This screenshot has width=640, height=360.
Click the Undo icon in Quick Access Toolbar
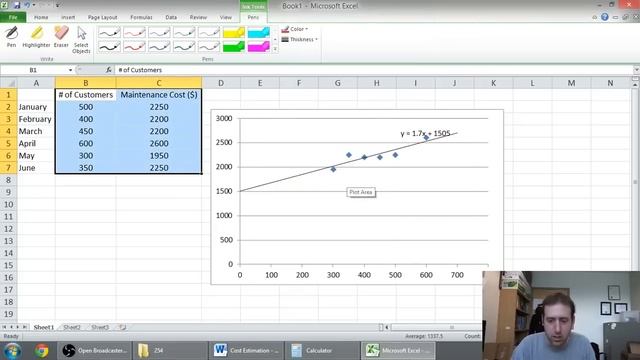[x=27, y=5]
